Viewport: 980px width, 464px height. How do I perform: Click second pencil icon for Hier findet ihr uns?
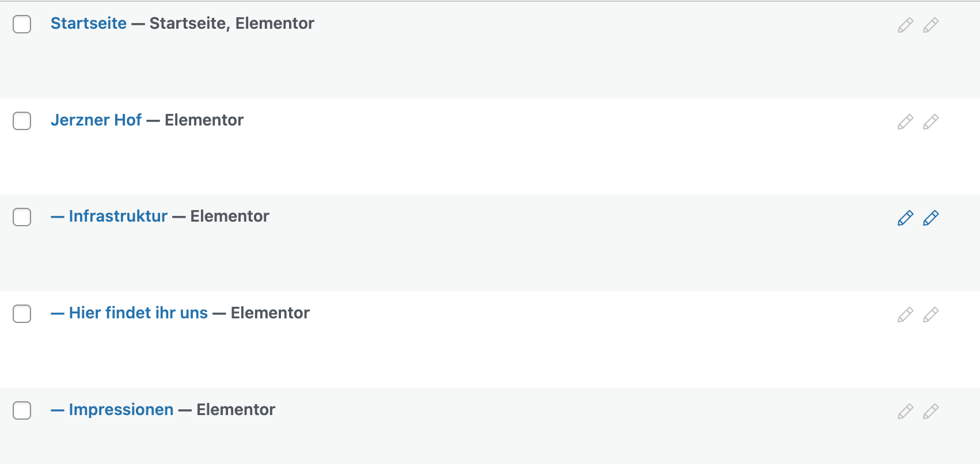click(x=930, y=314)
